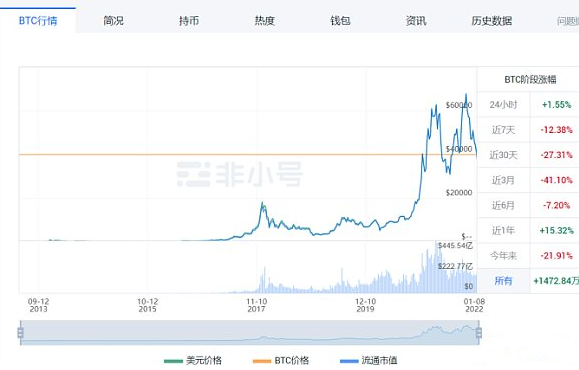Select the 近30天 period row
Screen dimensions: 579x370
[528, 155]
